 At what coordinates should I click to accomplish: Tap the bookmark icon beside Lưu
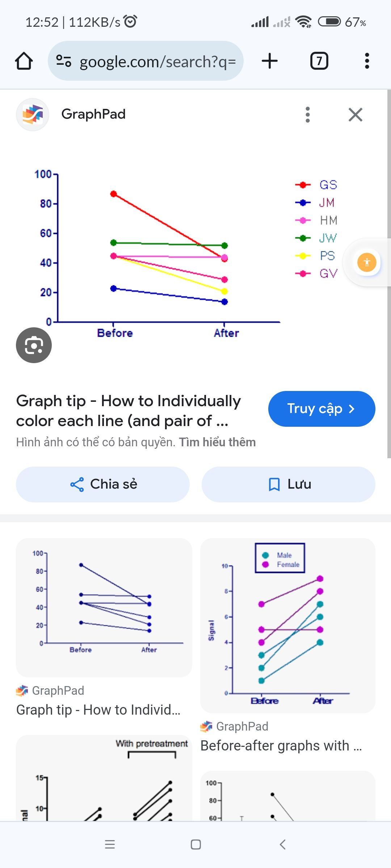pyautogui.click(x=274, y=484)
